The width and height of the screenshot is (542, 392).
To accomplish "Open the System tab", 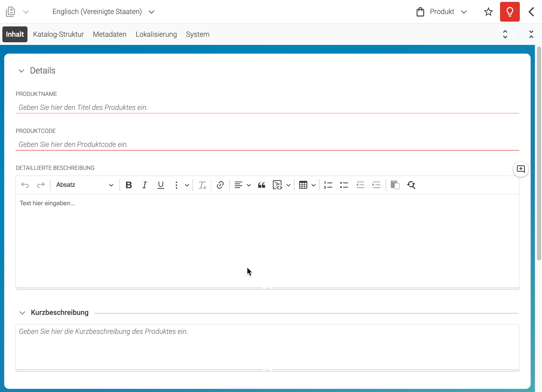I will coord(198,34).
